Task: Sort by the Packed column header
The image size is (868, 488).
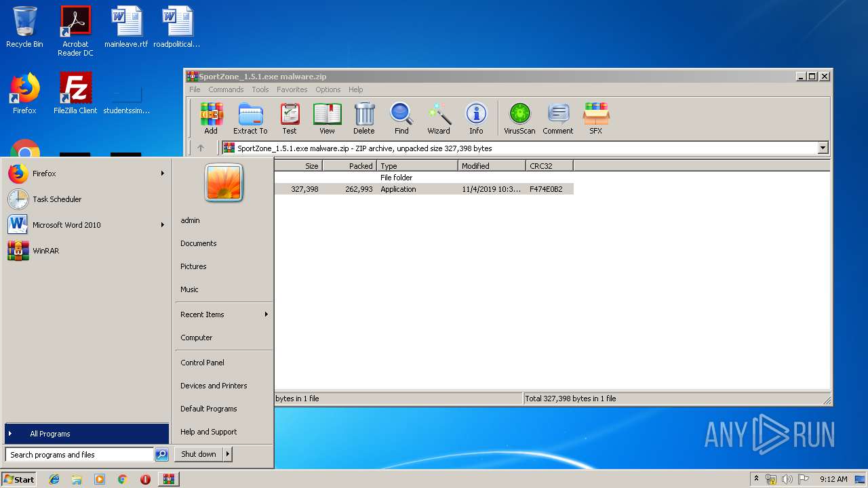Action: [350, 166]
